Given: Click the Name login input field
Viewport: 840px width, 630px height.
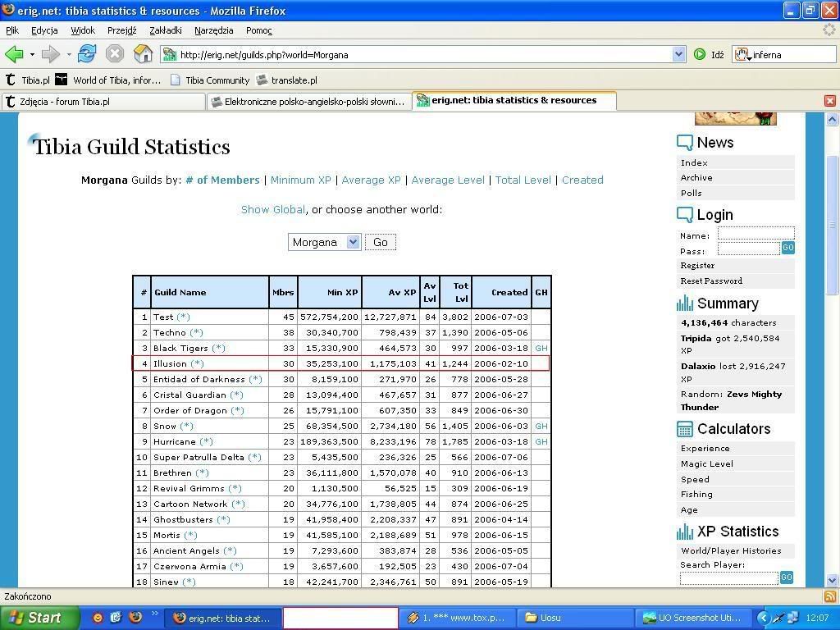Looking at the screenshot, I should tap(756, 233).
